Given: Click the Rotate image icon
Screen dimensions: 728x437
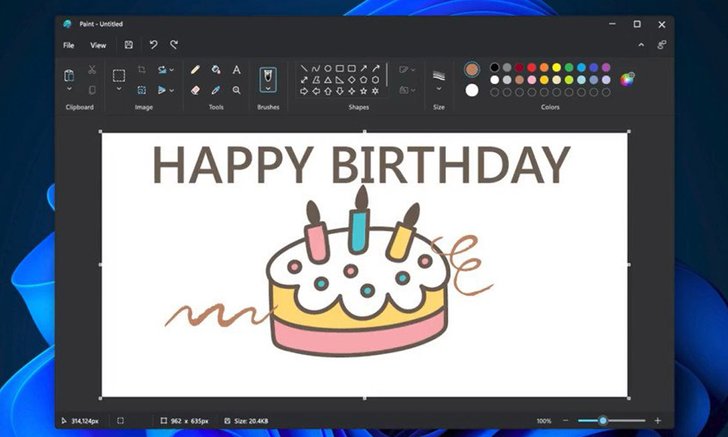Looking at the screenshot, I should 162,70.
